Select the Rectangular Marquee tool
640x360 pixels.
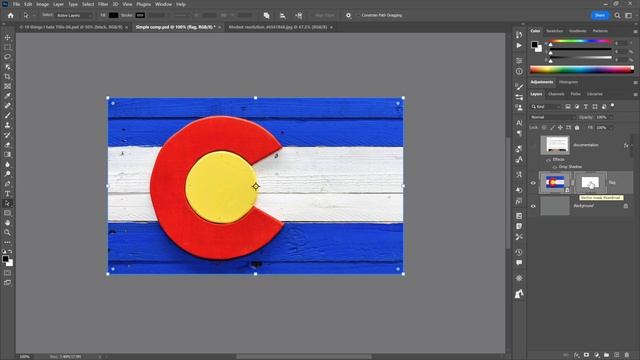click(x=7, y=47)
